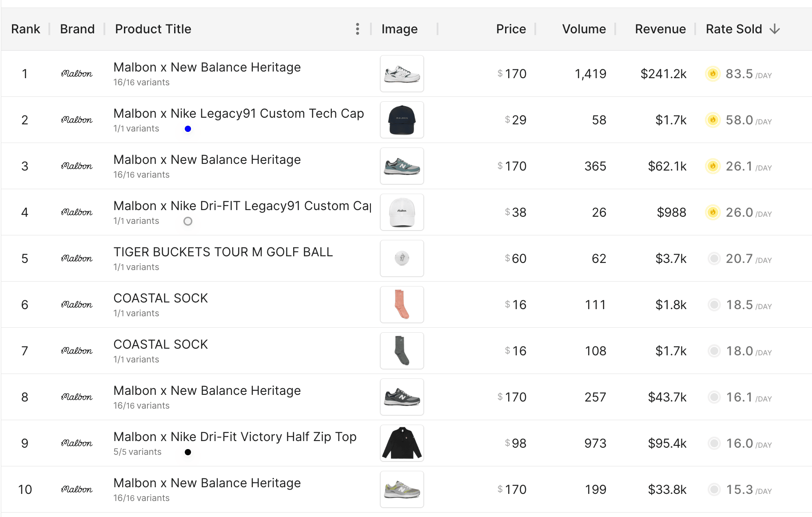Click the gray rate icon beside 16.1 /DAY

(714, 397)
